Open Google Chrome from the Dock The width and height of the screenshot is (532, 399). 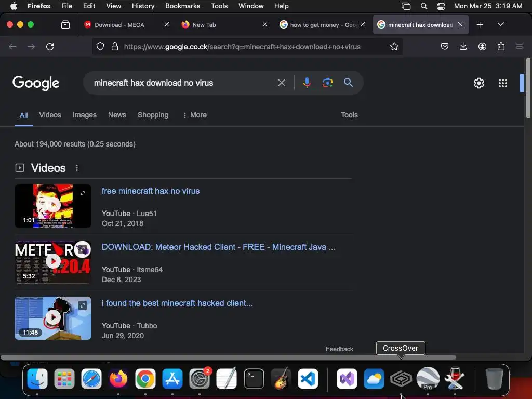tap(145, 379)
